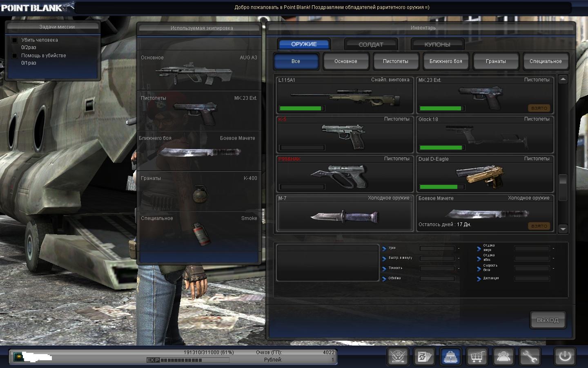Viewport: 588px width, 368px height.
Task: Filter inventory by Гранаты
Action: pyautogui.click(x=495, y=61)
